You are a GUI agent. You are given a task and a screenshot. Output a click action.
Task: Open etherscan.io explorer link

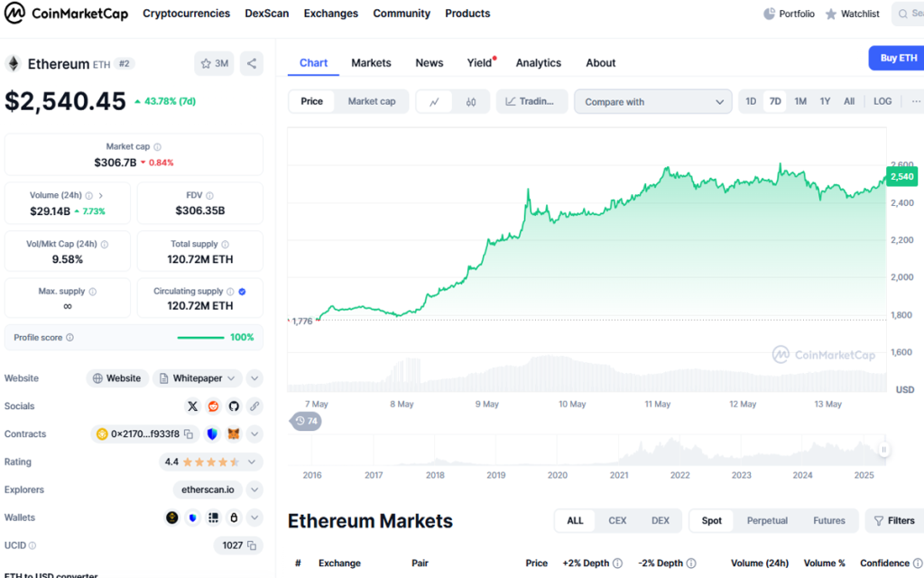click(x=208, y=489)
